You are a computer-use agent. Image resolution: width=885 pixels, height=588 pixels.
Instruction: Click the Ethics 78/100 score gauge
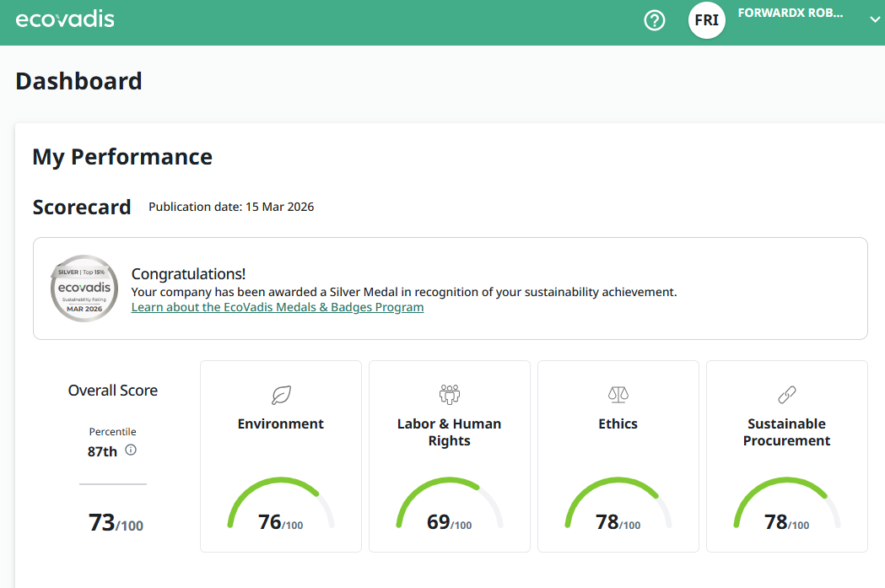618,510
